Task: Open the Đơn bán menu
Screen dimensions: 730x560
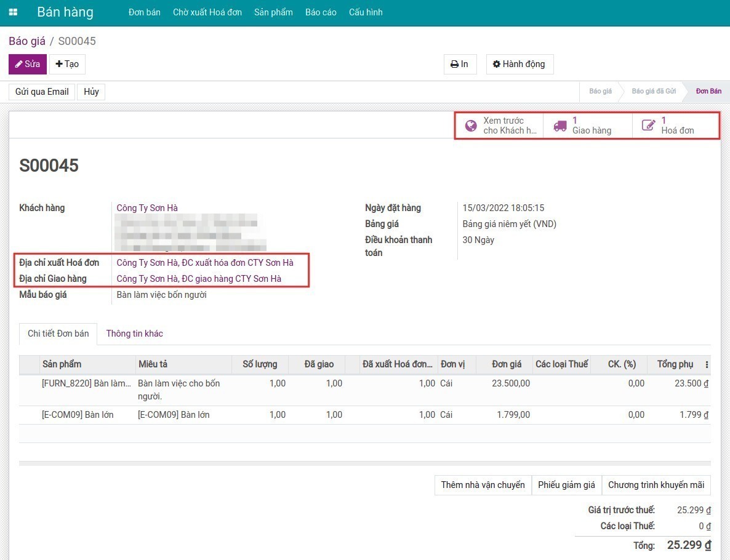Action: pos(144,12)
